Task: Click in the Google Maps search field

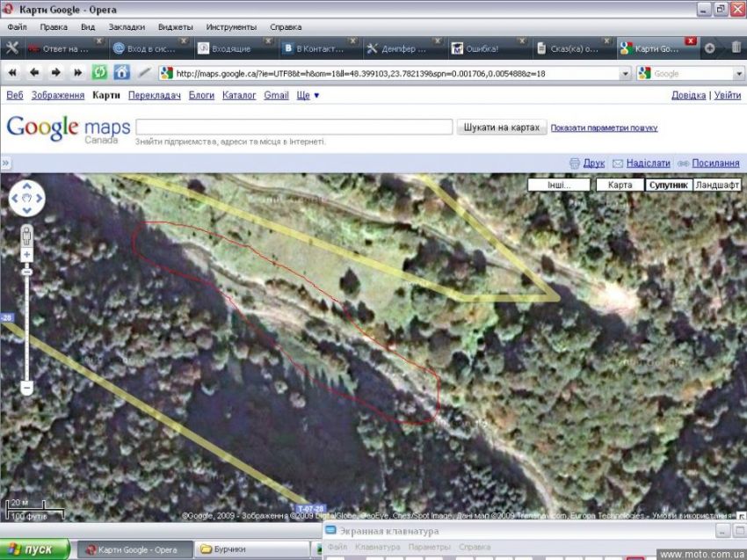Action: [x=294, y=127]
